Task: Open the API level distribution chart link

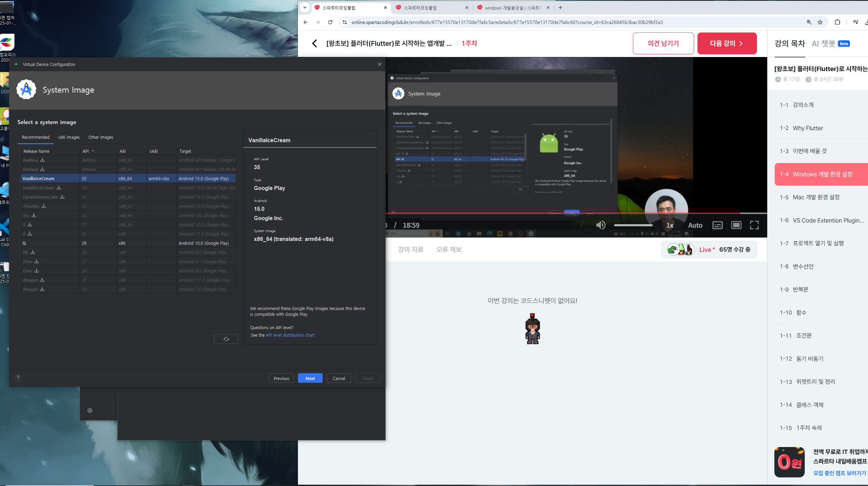Action: coord(290,335)
